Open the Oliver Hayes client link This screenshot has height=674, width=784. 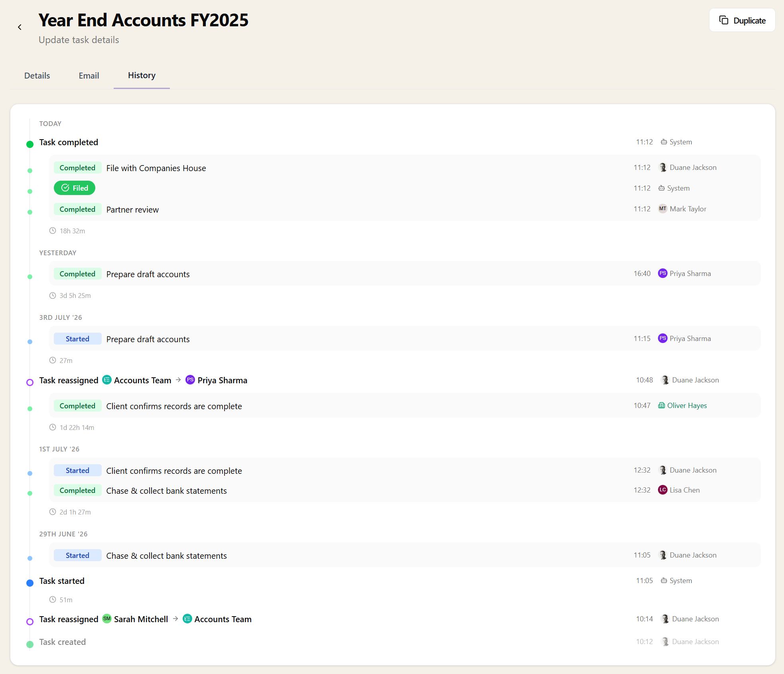pos(687,406)
